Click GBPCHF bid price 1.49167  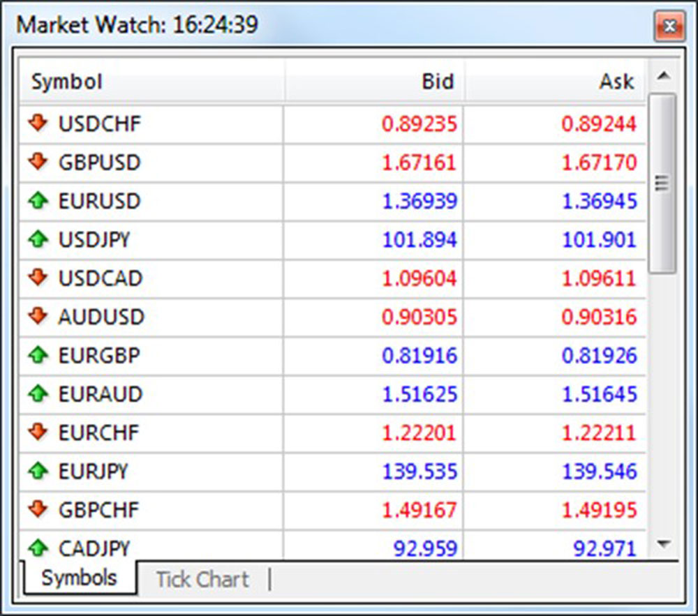pos(419,511)
